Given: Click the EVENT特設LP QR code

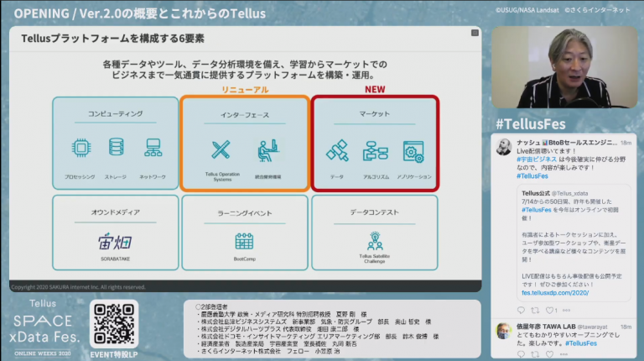Looking at the screenshot, I should coord(114,324).
